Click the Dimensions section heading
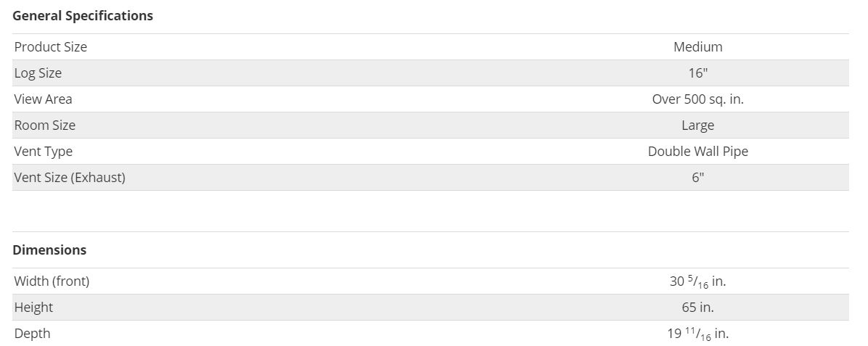868x346 pixels. pyautogui.click(x=49, y=250)
